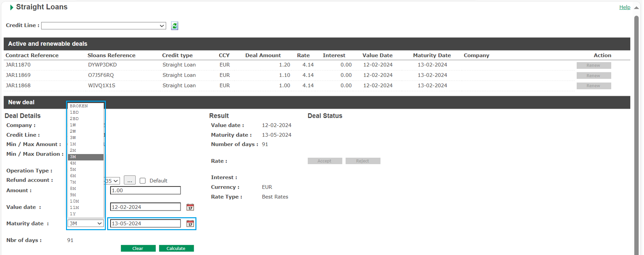Click the ellipsis button next to Refund account
This screenshot has height=255, width=644.
pos(130,180)
